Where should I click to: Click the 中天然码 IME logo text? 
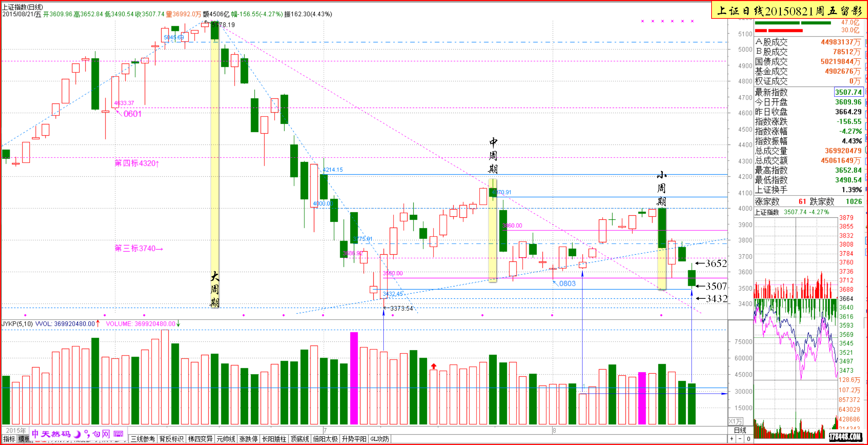point(51,434)
